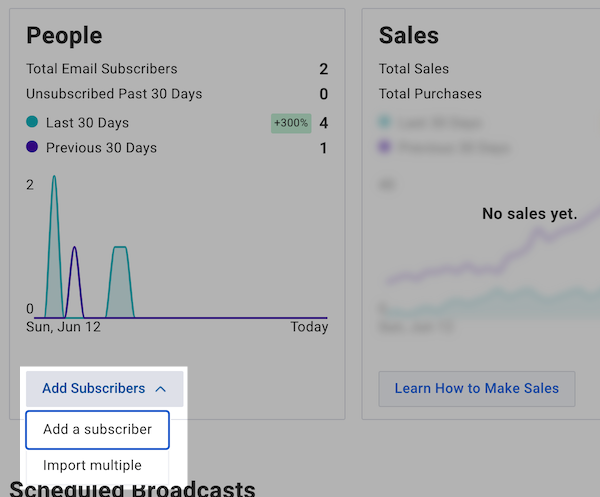Viewport: 600px width, 497px height.
Task: Choose Import multiple from the menu
Action: [92, 466]
